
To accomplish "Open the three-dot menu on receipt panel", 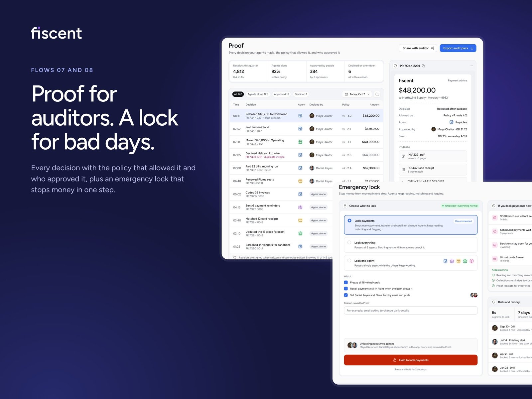I will 471,66.
